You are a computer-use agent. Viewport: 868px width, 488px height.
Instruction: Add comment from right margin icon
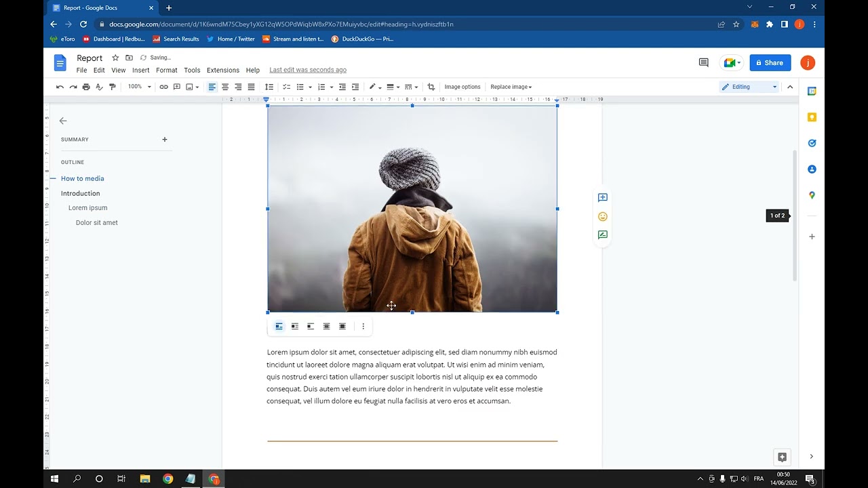point(603,198)
